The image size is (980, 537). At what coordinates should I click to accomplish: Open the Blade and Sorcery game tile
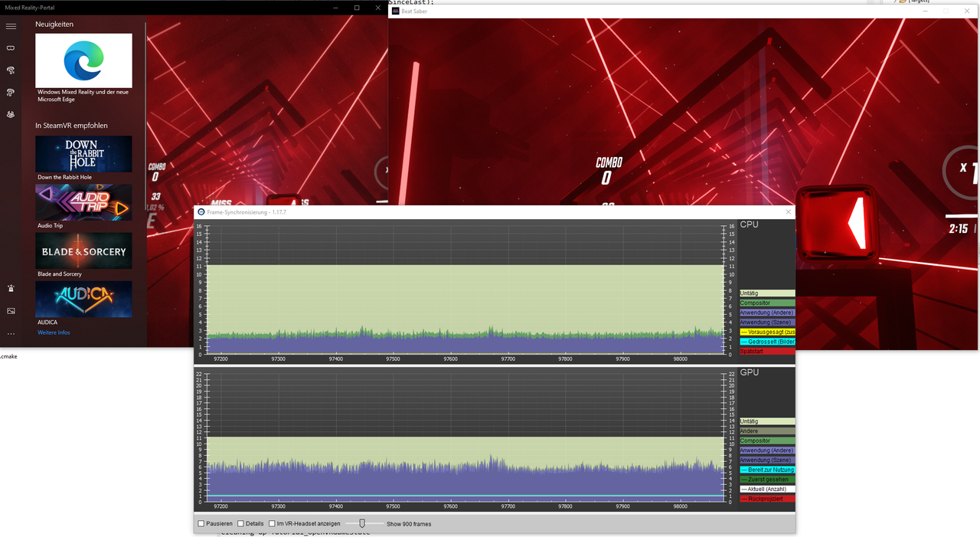(x=83, y=250)
